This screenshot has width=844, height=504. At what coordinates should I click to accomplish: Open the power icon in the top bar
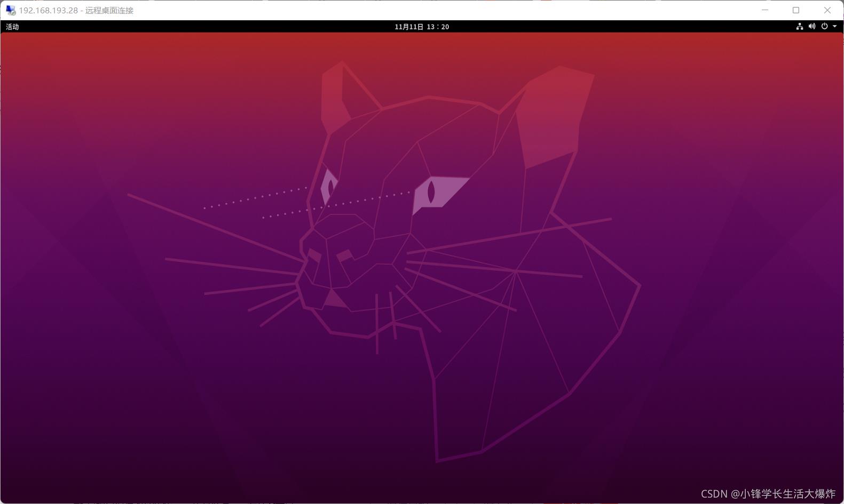824,26
